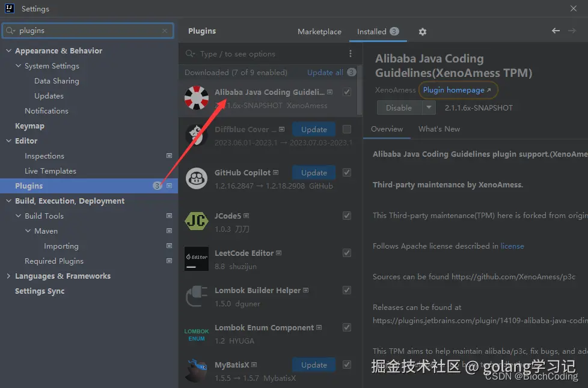Collapse Build, Execution, Deployment section
Screen dimensions: 588x388
(8, 201)
